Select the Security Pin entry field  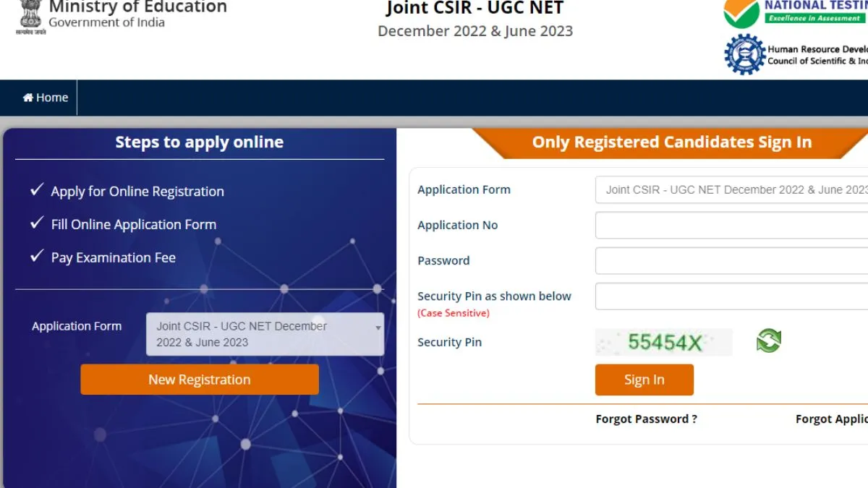click(x=731, y=296)
